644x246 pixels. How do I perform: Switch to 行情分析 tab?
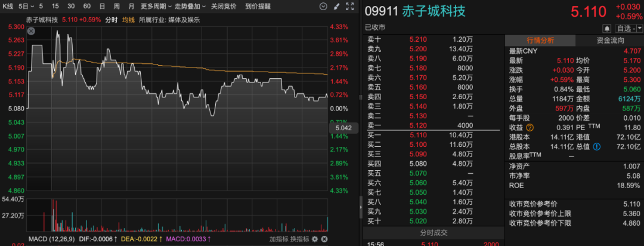click(540, 41)
